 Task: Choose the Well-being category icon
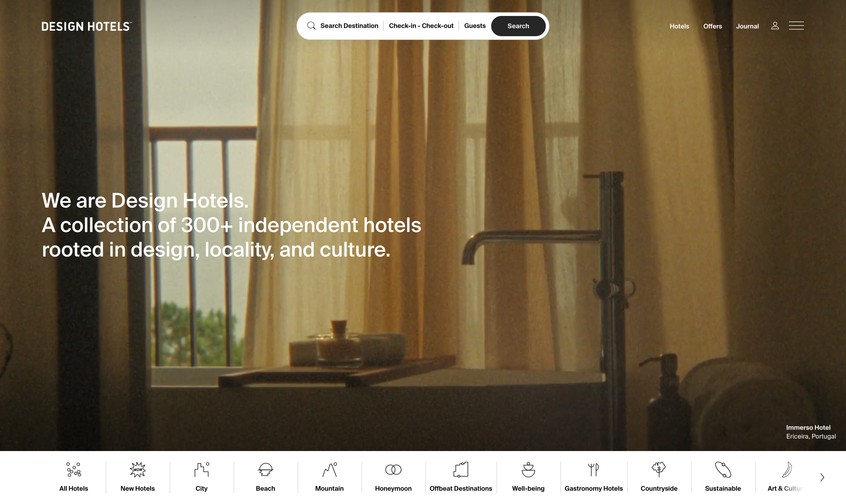click(x=528, y=470)
